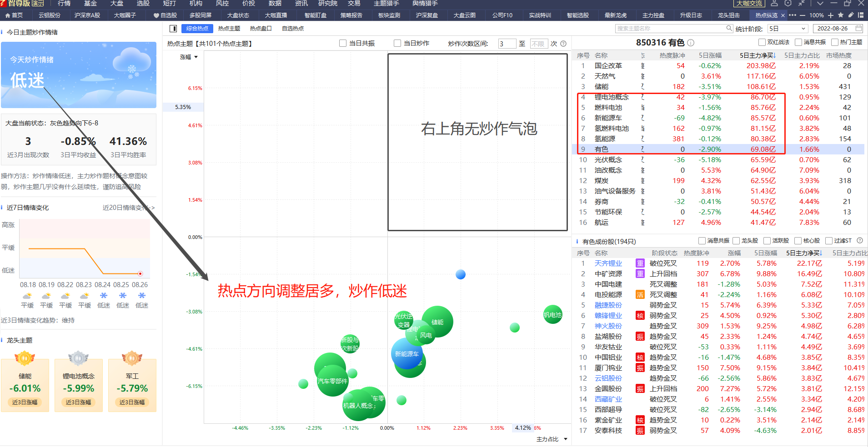Toggle the 过滤ST checkbox

click(x=829, y=241)
